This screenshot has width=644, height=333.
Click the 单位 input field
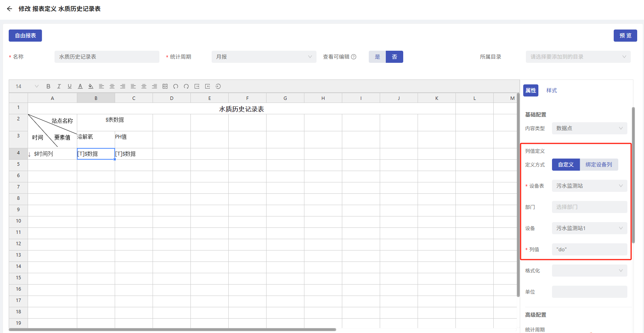589,292
